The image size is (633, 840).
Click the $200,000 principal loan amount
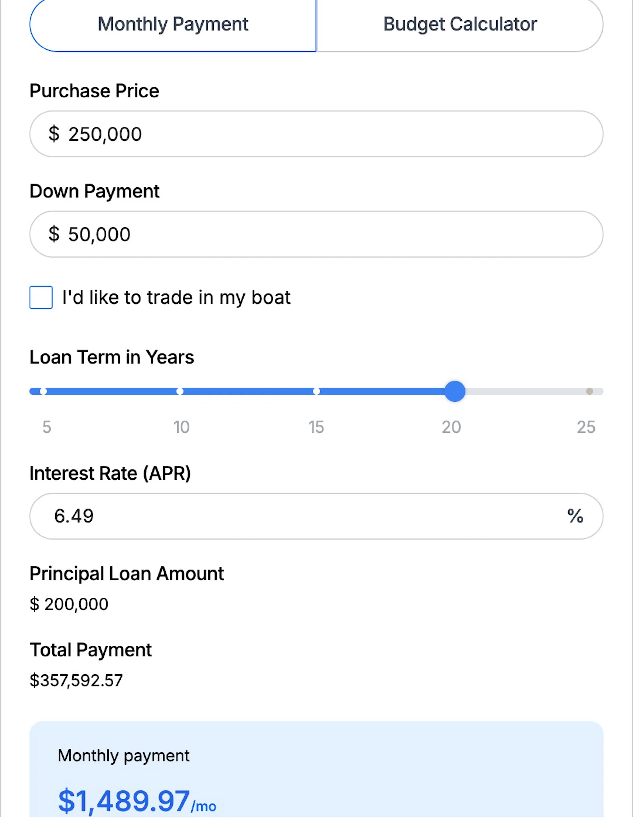pos(69,604)
